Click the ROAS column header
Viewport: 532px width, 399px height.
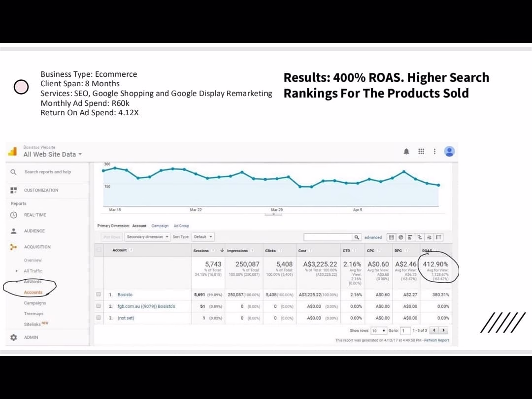point(427,251)
